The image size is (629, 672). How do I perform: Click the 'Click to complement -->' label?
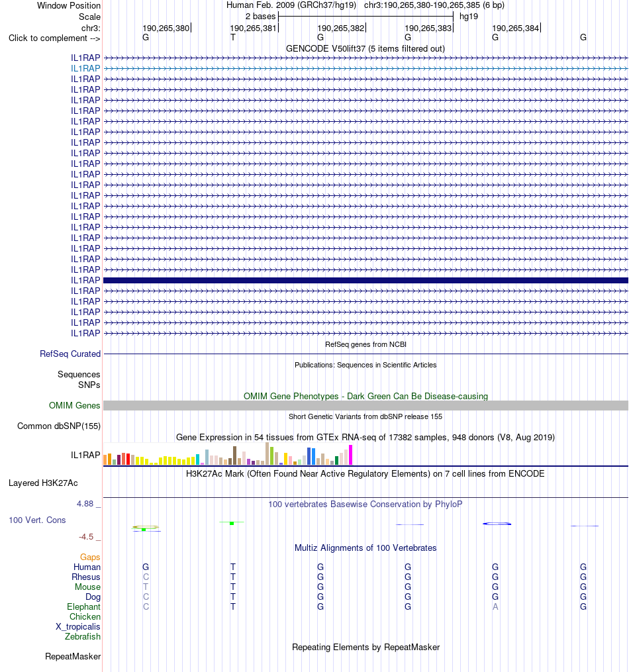click(x=54, y=38)
